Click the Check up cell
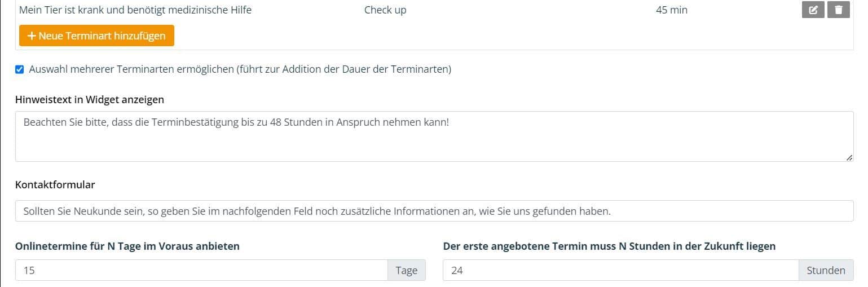The image size is (868, 287). point(385,10)
